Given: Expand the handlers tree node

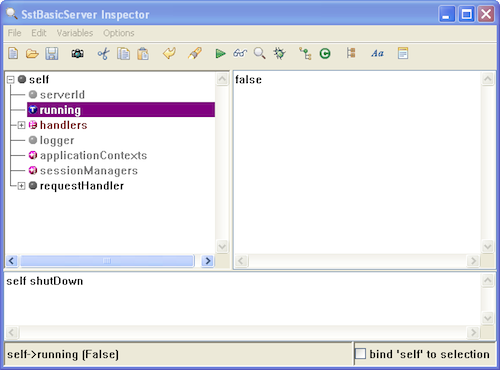Looking at the screenshot, I should click(x=21, y=125).
